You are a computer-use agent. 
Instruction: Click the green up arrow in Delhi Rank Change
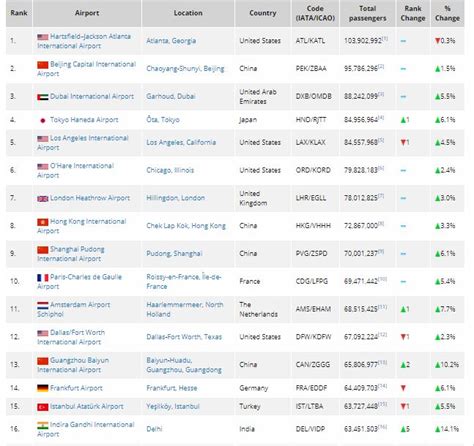coord(403,429)
